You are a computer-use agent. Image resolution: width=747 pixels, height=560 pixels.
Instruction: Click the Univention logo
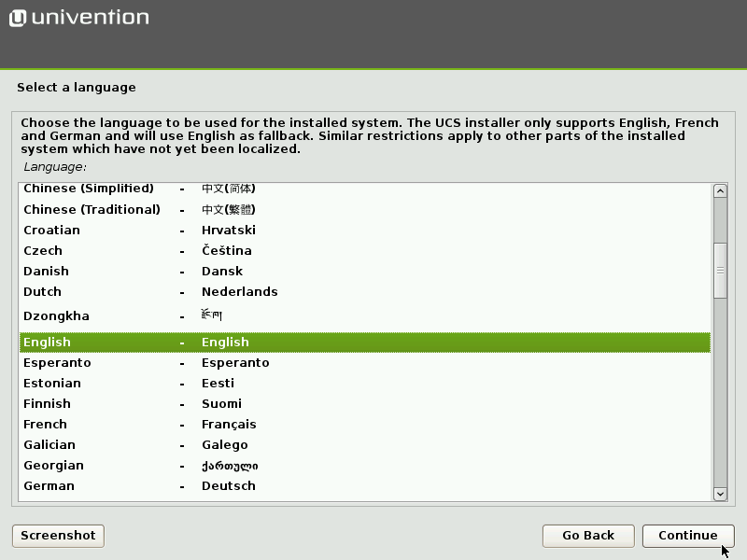click(x=78, y=17)
